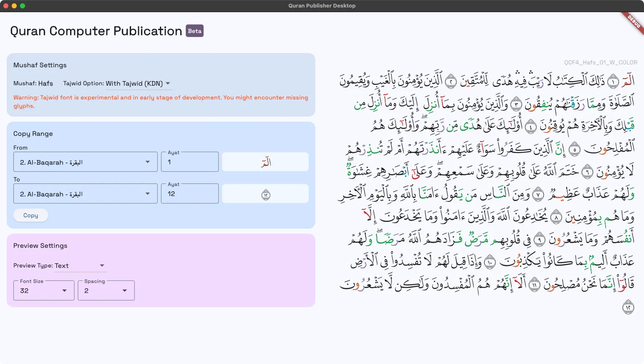Open the Tajwid Option dropdown
This screenshot has width=644, height=364.
pyautogui.click(x=138, y=84)
